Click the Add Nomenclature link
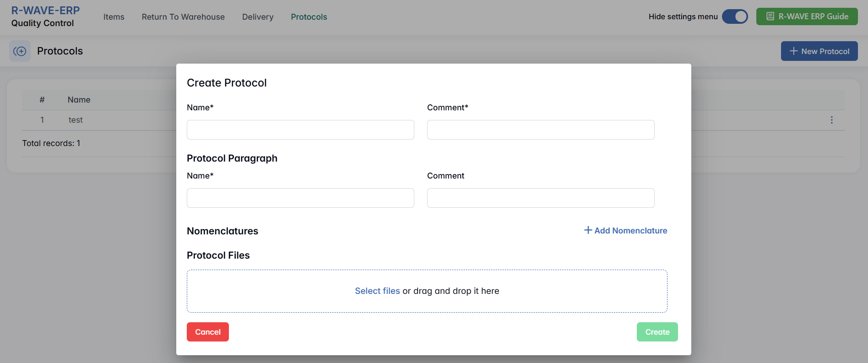The width and height of the screenshot is (868, 363). click(x=626, y=231)
